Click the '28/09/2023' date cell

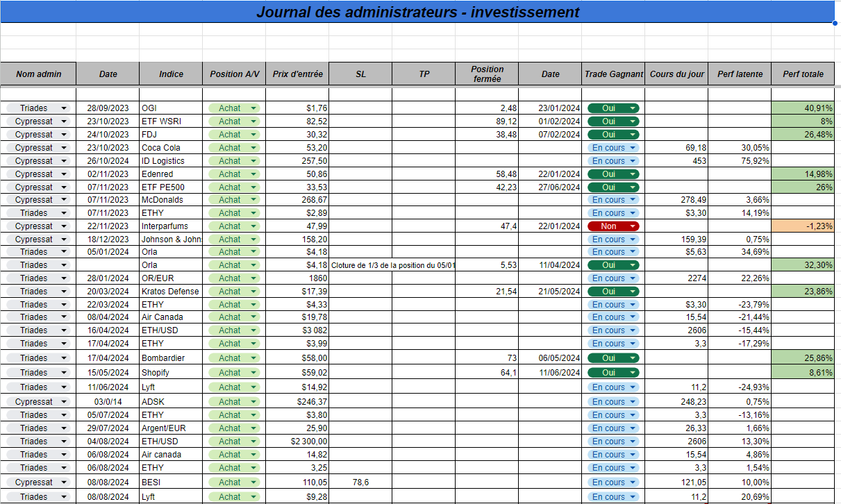[x=108, y=108]
